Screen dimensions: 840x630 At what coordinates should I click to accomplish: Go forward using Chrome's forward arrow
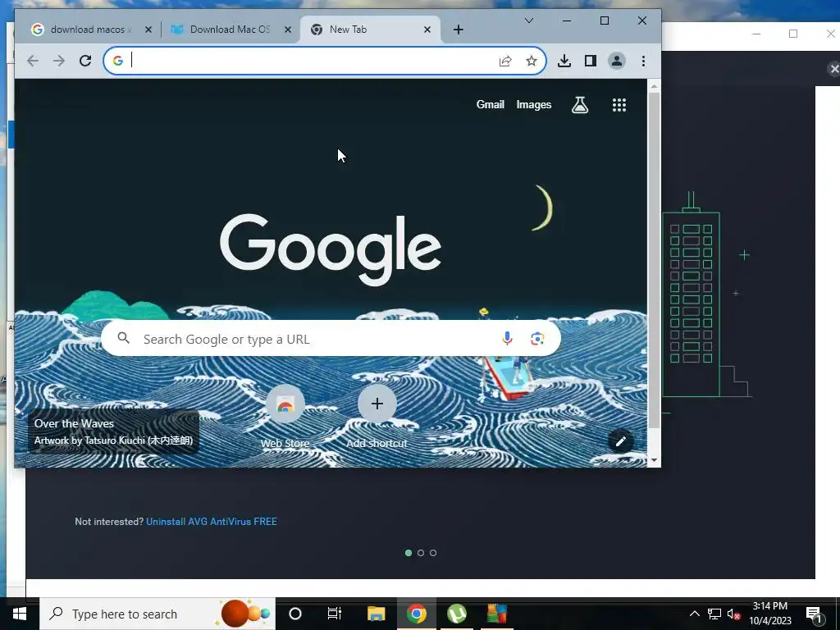tap(59, 61)
